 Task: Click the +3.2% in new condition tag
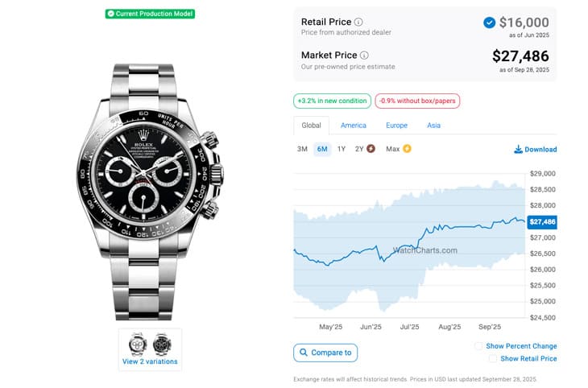click(x=331, y=101)
